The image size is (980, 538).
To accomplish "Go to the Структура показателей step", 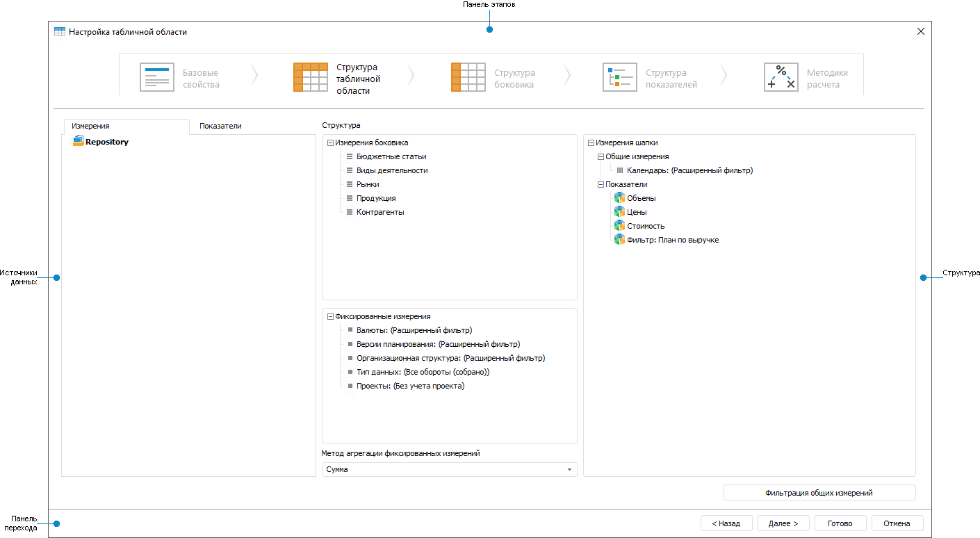I will [x=671, y=79].
